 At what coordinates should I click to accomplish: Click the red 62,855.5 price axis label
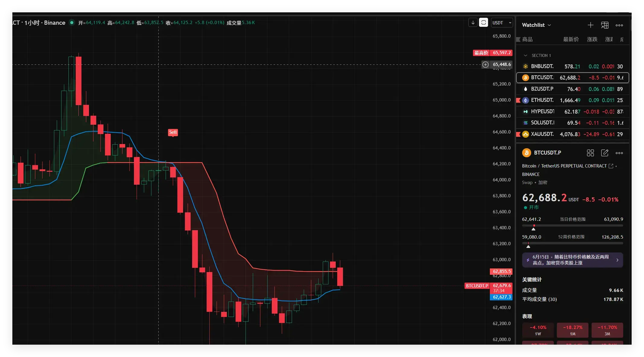click(501, 271)
